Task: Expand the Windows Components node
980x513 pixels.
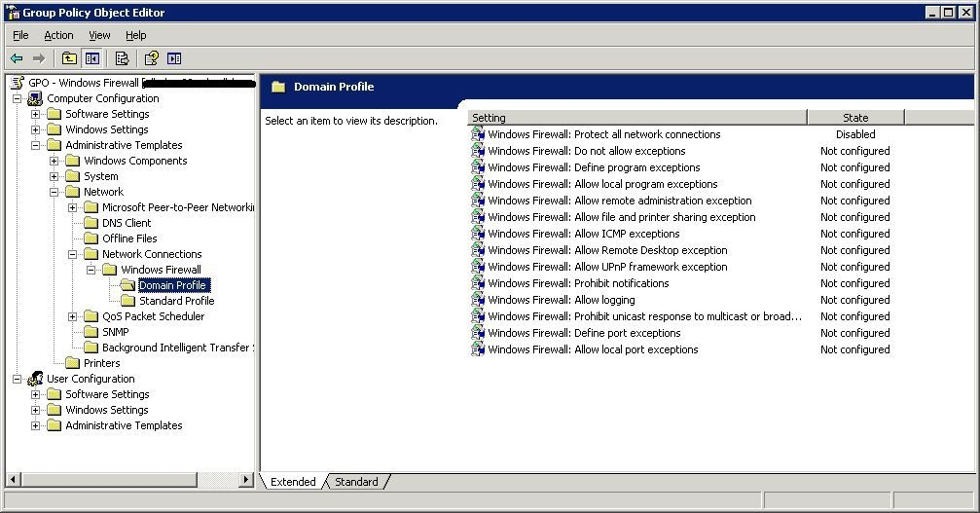Action: tap(54, 161)
